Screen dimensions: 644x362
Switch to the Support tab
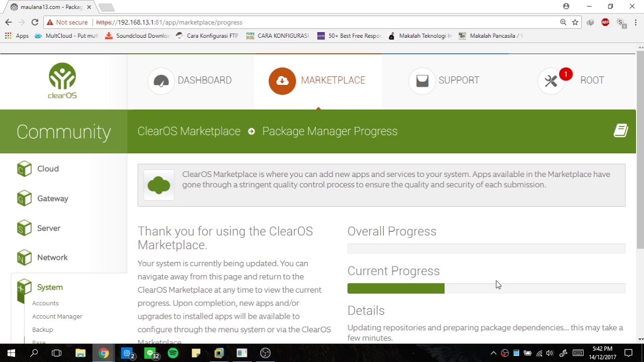tap(445, 81)
